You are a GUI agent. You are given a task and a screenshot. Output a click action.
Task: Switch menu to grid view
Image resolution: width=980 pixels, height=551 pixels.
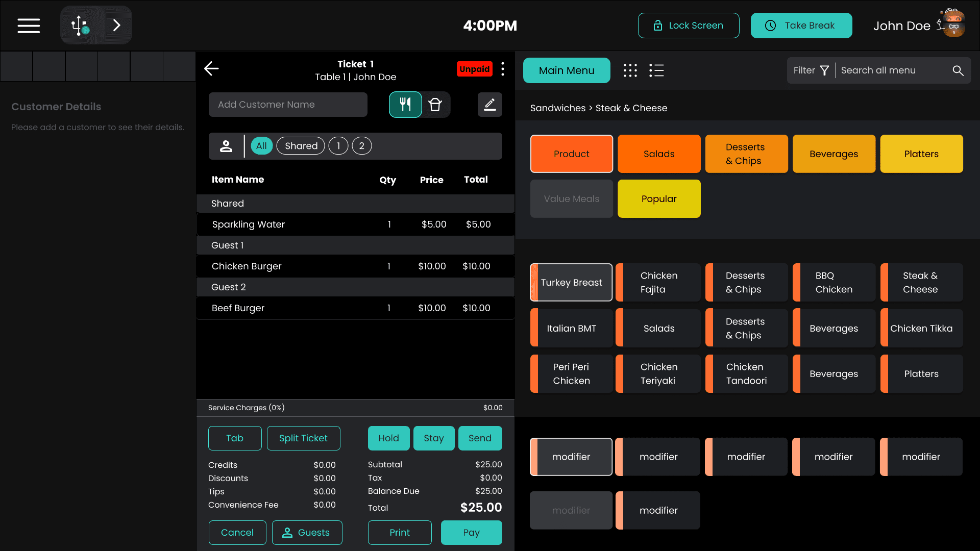[x=630, y=70]
